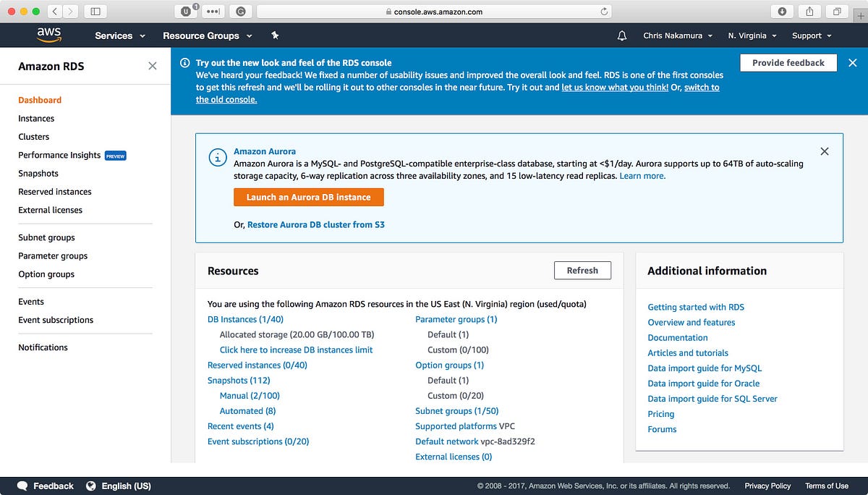Open the notifications bell icon
Viewport: 868px width, 495px height.
pos(622,35)
